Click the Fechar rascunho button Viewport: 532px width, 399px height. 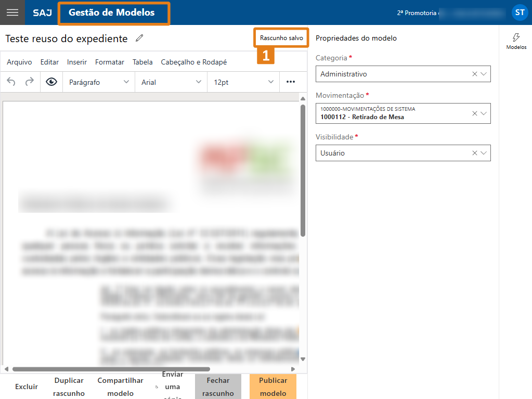[218, 387]
